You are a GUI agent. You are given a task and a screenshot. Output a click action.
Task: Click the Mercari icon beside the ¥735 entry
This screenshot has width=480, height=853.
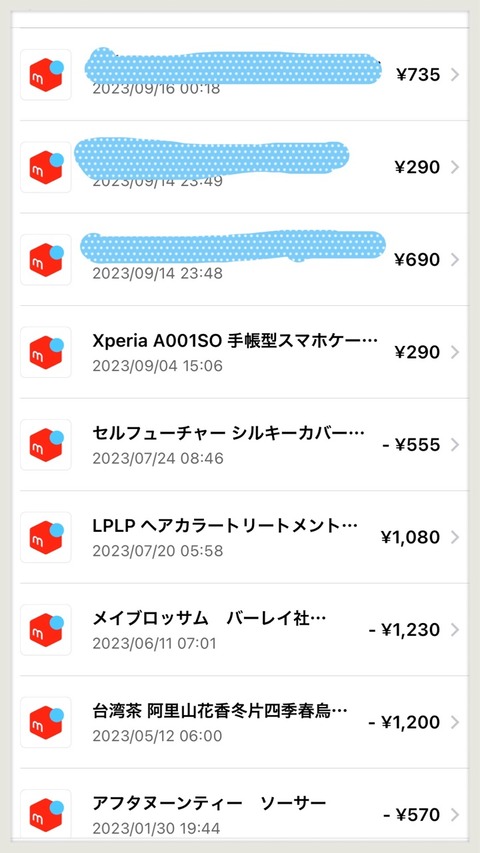[x=46, y=75]
